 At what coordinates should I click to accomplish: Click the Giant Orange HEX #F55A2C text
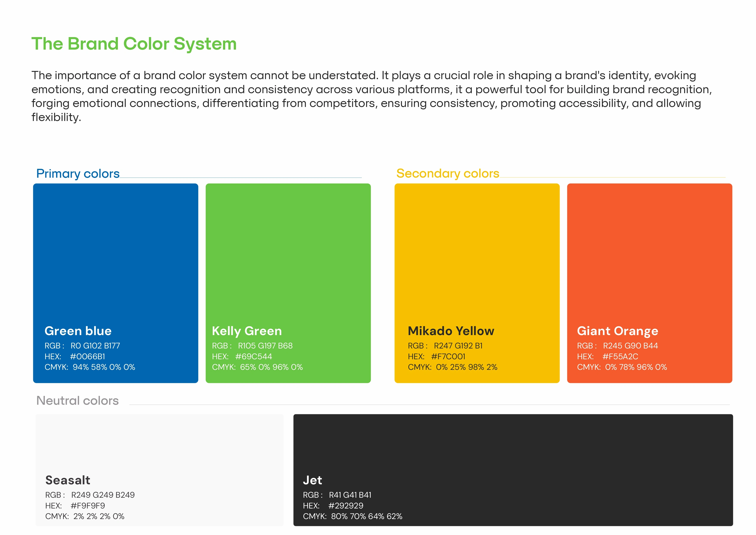620,356
